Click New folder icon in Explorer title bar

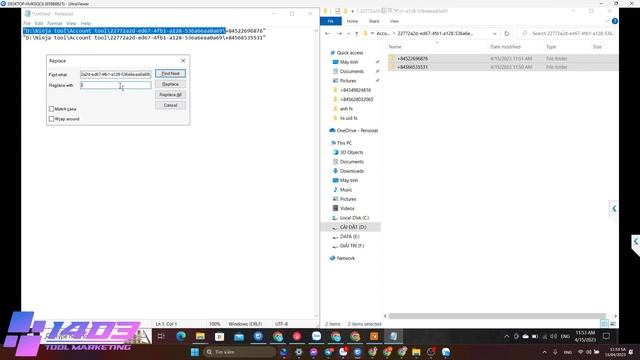click(x=345, y=11)
